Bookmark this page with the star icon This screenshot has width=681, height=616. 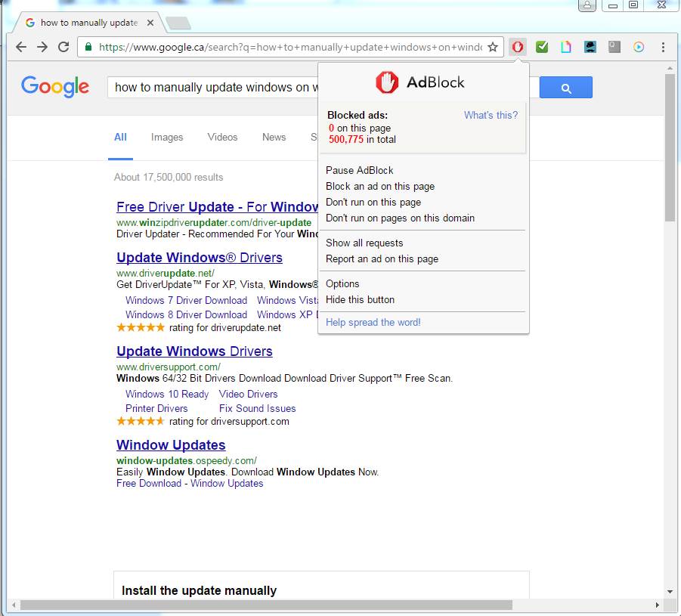(493, 47)
